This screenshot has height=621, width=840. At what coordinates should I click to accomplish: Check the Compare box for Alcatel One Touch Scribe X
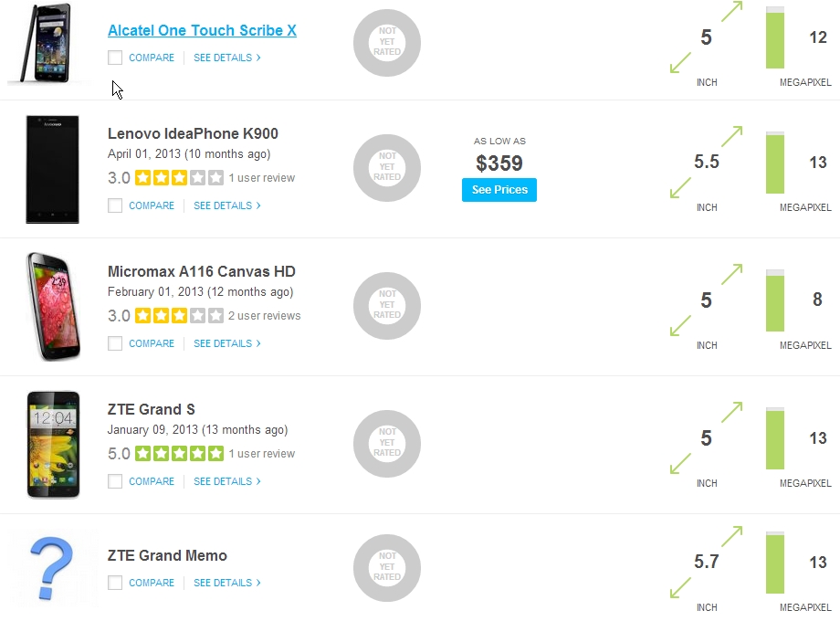point(115,58)
